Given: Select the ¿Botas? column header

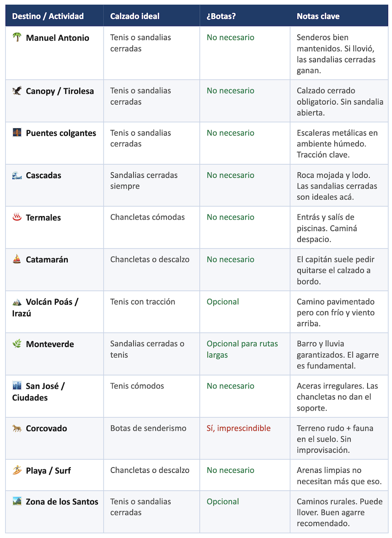Looking at the screenshot, I should (x=245, y=16).
